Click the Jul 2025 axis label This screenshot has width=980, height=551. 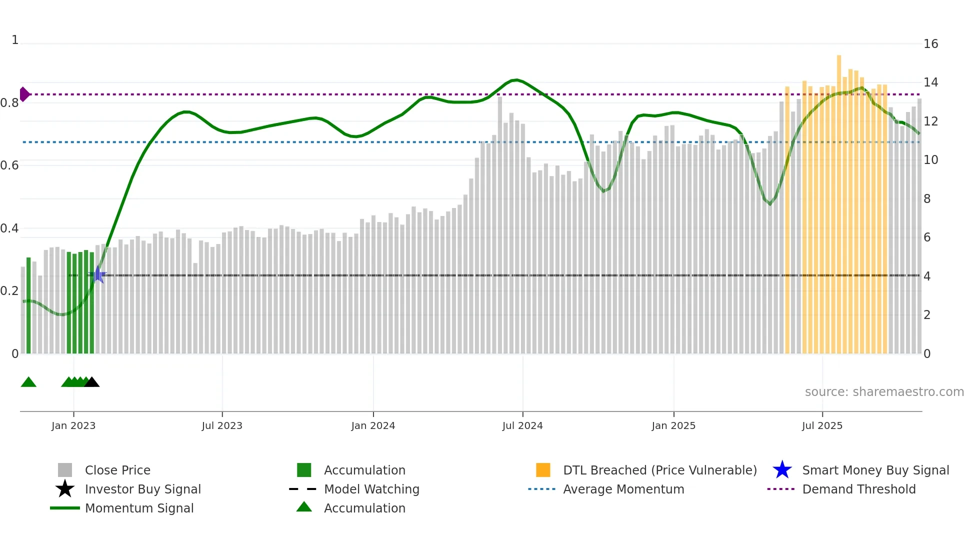(822, 425)
